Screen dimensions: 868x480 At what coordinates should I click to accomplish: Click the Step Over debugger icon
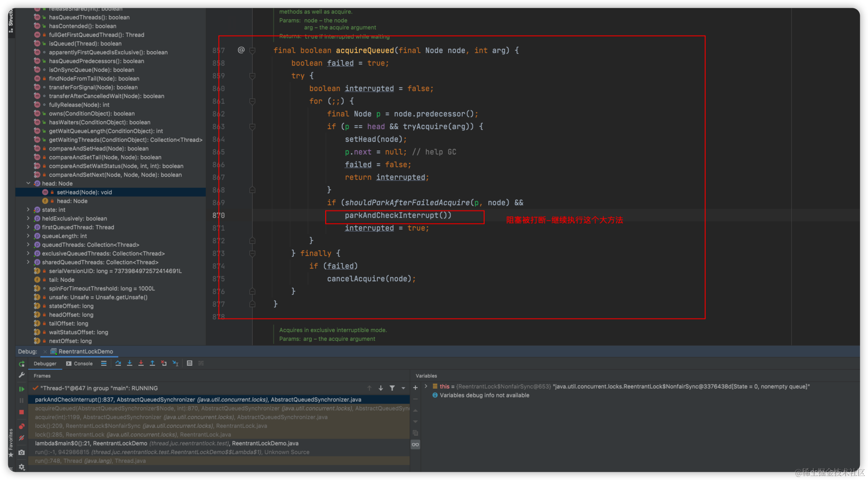coord(118,363)
